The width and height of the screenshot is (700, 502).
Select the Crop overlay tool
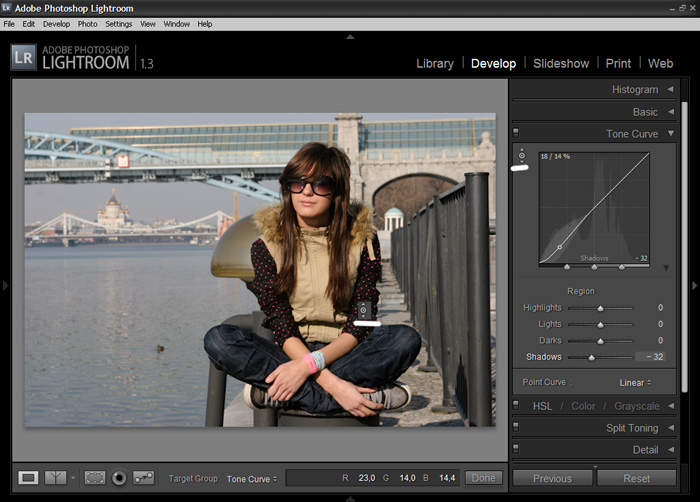click(95, 478)
